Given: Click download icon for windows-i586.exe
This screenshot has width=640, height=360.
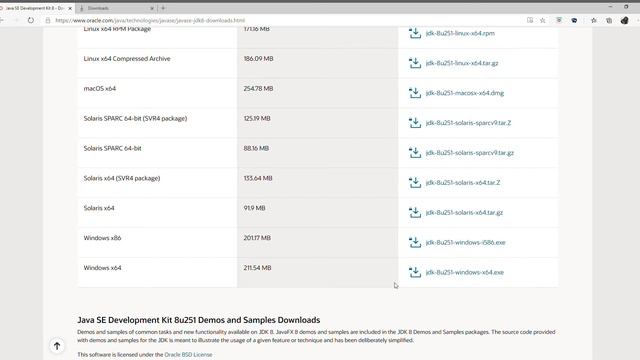Looking at the screenshot, I should (x=415, y=242).
